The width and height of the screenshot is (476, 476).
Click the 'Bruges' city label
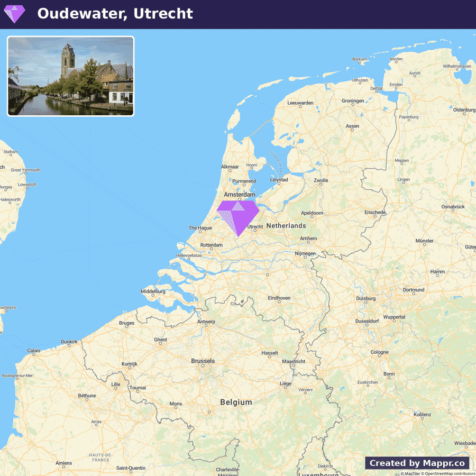point(126,323)
